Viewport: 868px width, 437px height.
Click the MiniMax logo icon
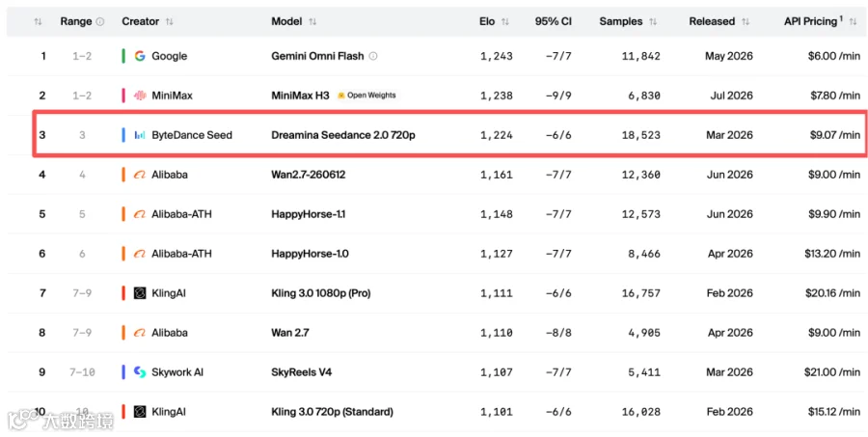pyautogui.click(x=140, y=96)
